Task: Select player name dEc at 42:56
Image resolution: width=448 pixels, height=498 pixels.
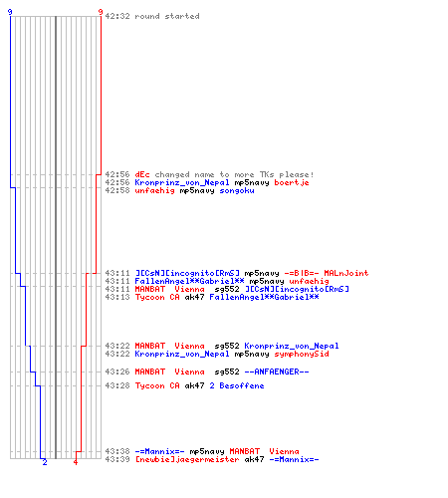Action: 142,174
